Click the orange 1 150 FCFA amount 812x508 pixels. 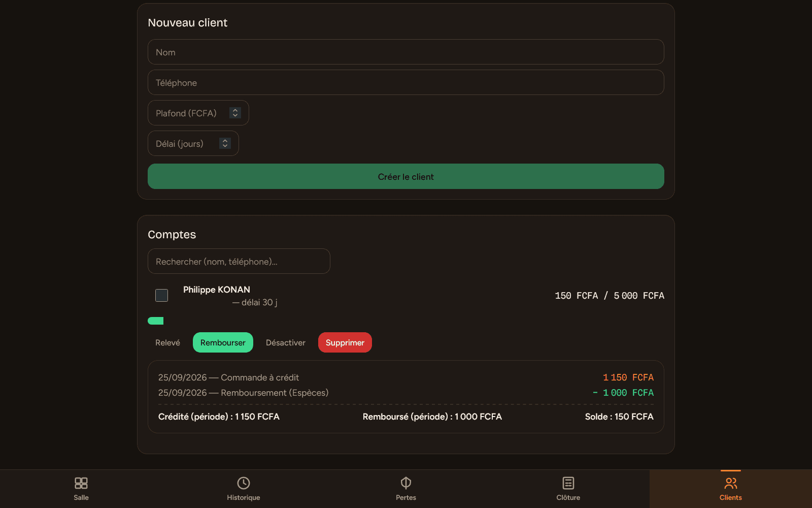pos(628,377)
